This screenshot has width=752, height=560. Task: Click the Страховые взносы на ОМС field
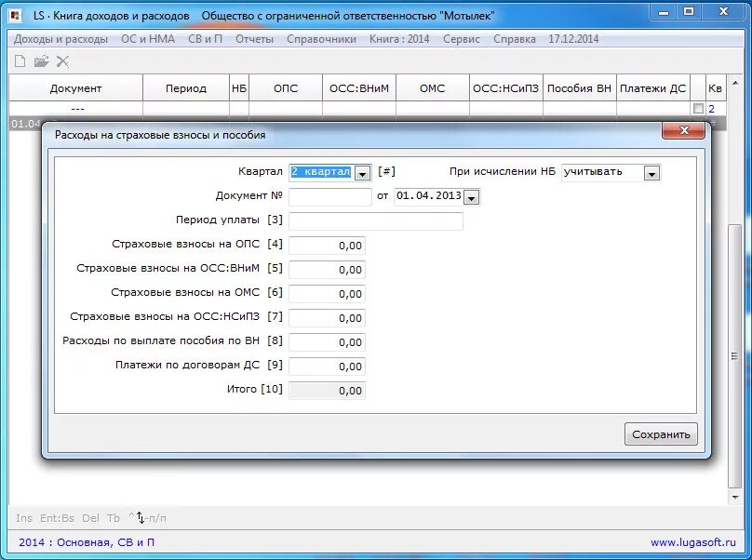327,294
